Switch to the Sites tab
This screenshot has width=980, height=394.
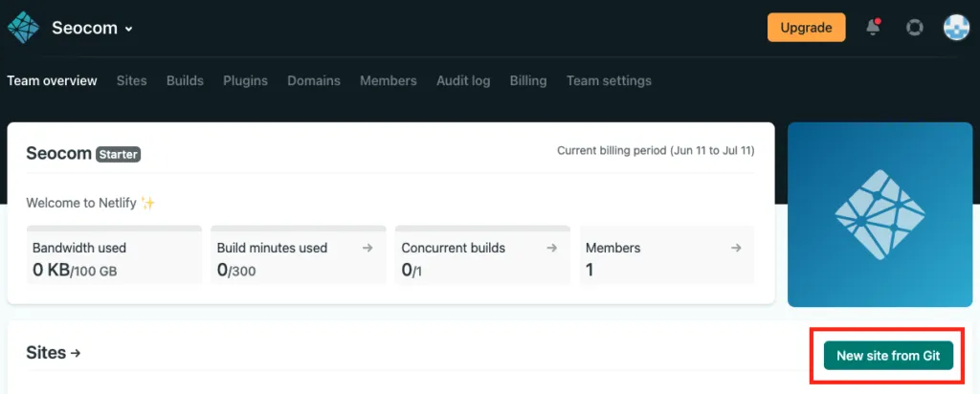tap(132, 80)
